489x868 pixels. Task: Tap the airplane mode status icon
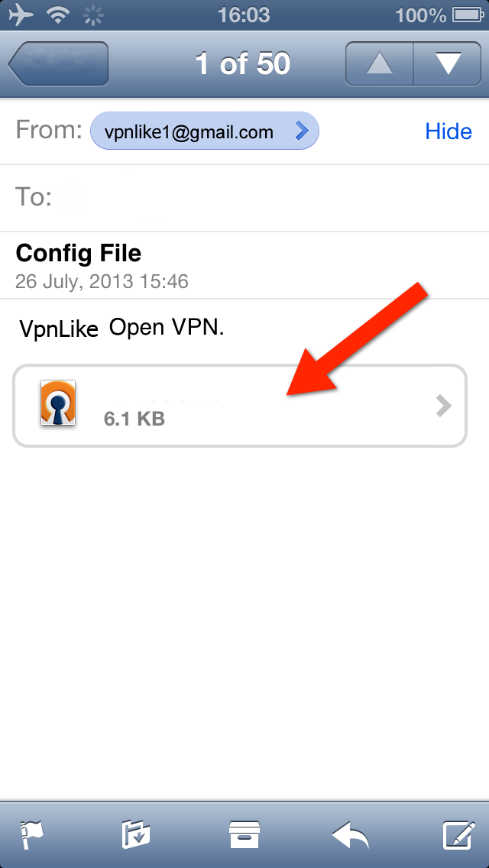(x=21, y=15)
